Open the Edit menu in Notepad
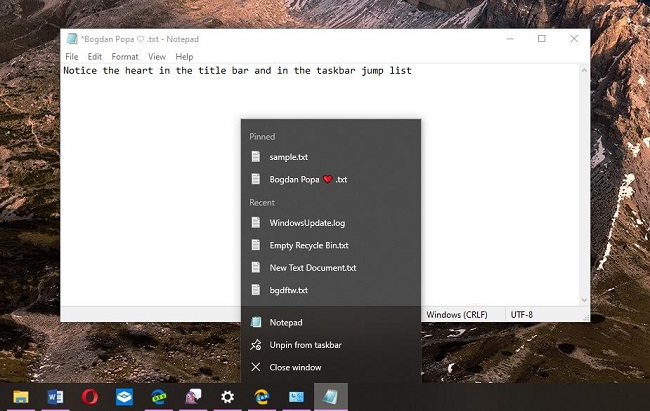Screen dimensions: 650x411 tap(95, 56)
